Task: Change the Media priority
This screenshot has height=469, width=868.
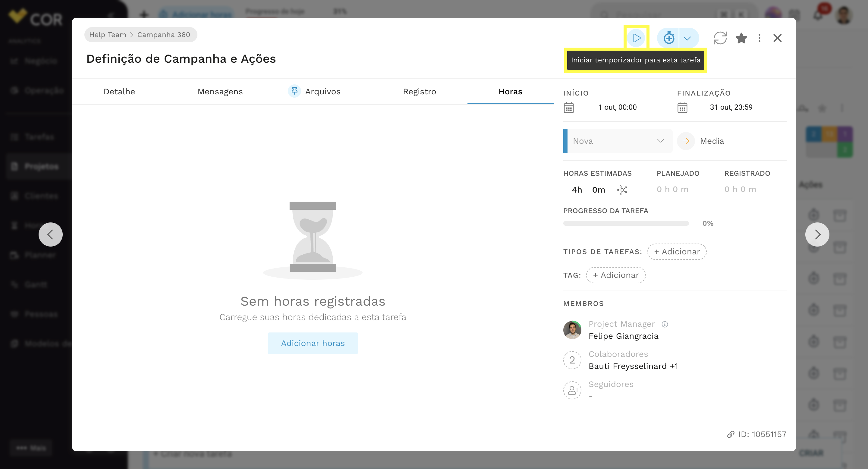Action: pyautogui.click(x=701, y=141)
